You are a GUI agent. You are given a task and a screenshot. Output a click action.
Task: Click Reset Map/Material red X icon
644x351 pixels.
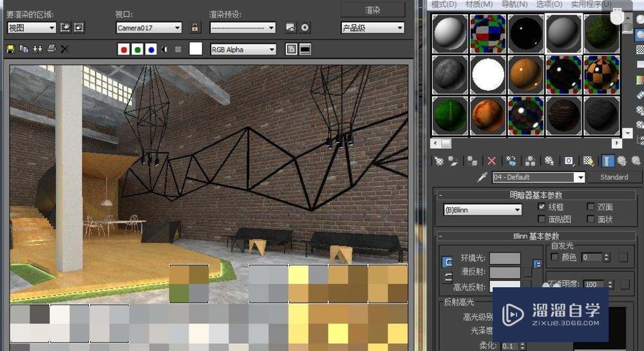pyautogui.click(x=491, y=161)
